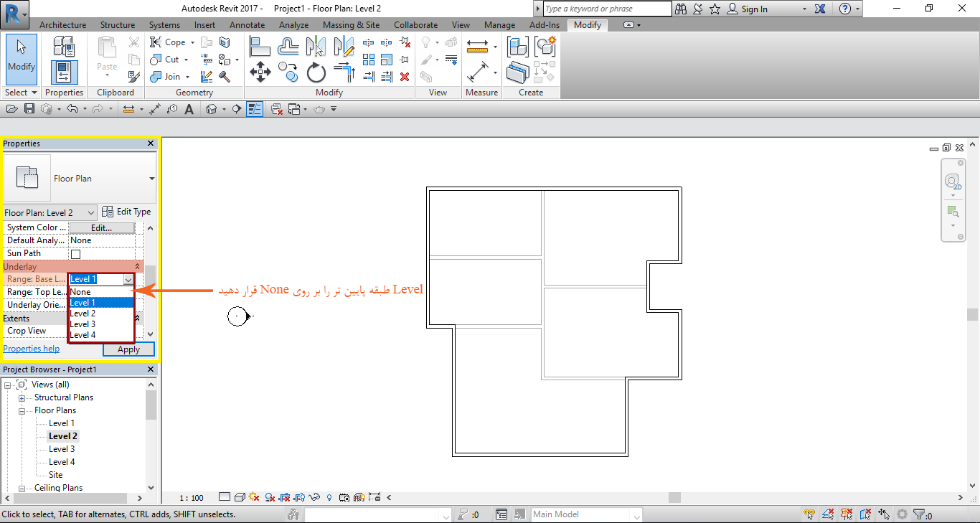Click Match Type Properties icon
The height and width of the screenshot is (523, 980).
pyautogui.click(x=134, y=76)
